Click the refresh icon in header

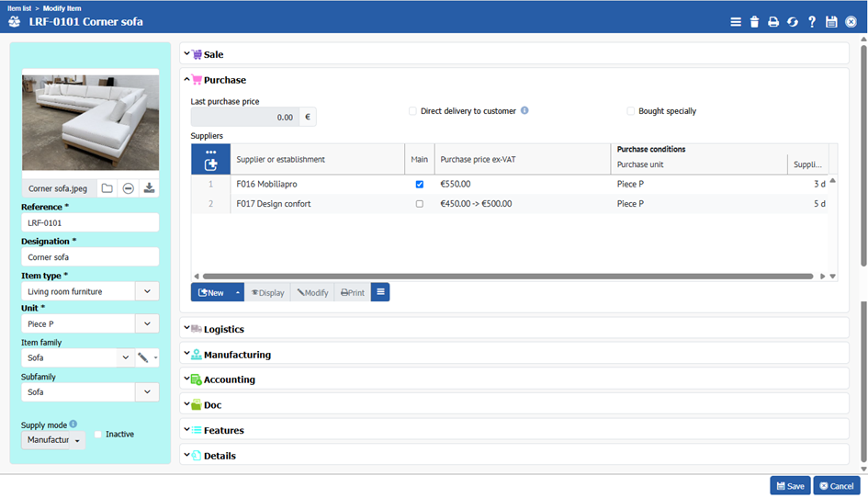point(793,22)
